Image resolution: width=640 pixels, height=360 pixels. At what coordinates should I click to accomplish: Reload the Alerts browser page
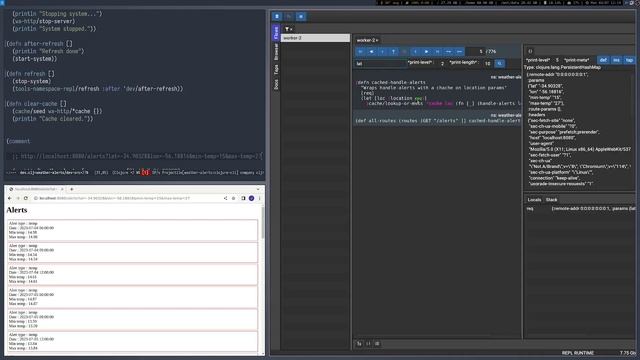pos(26,198)
